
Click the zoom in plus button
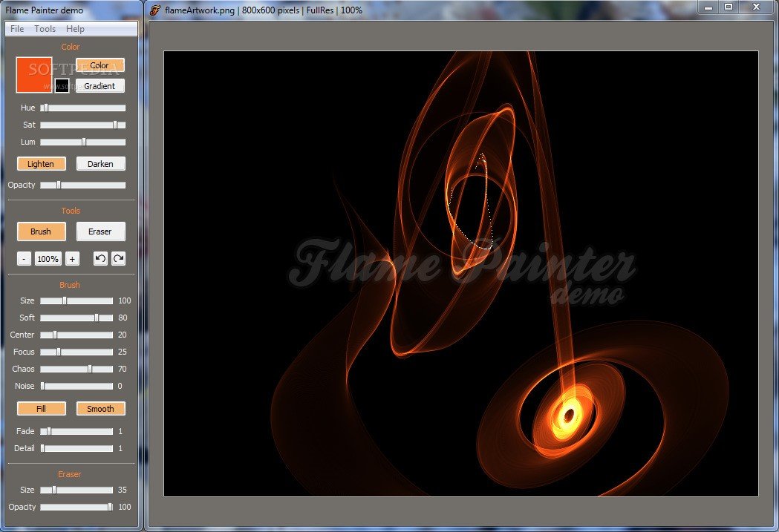72,258
